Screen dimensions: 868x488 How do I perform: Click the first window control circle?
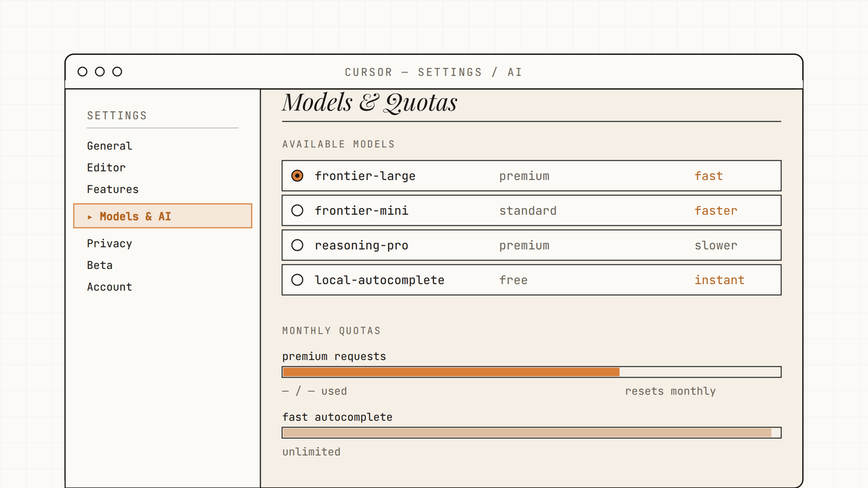(82, 72)
